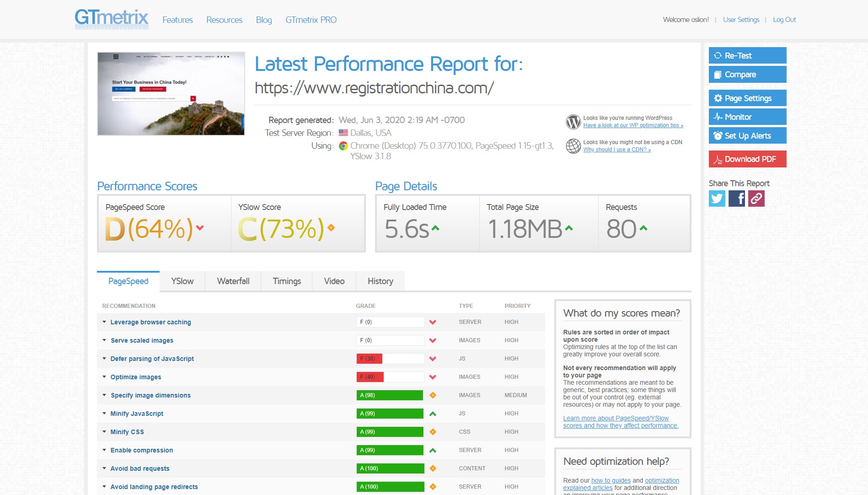Click red trend arrow for Serve scaled images
This screenshot has height=495, width=868.
[x=433, y=340]
